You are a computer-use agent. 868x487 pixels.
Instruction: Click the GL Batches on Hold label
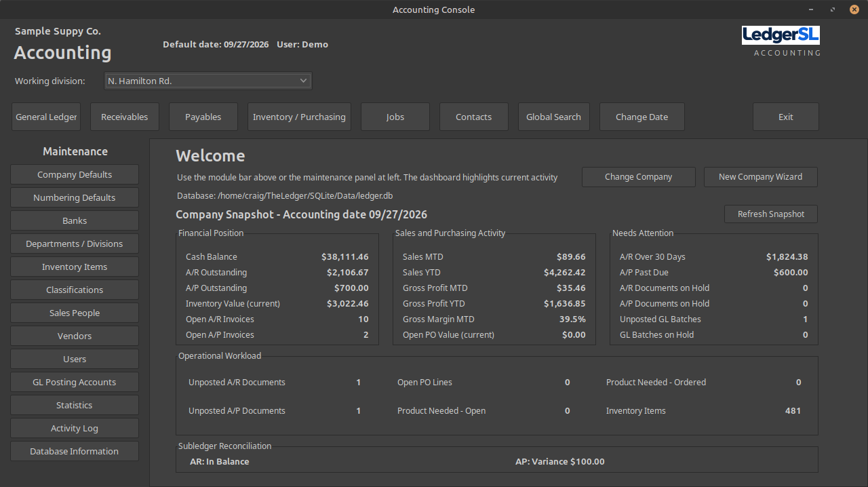pyautogui.click(x=657, y=335)
